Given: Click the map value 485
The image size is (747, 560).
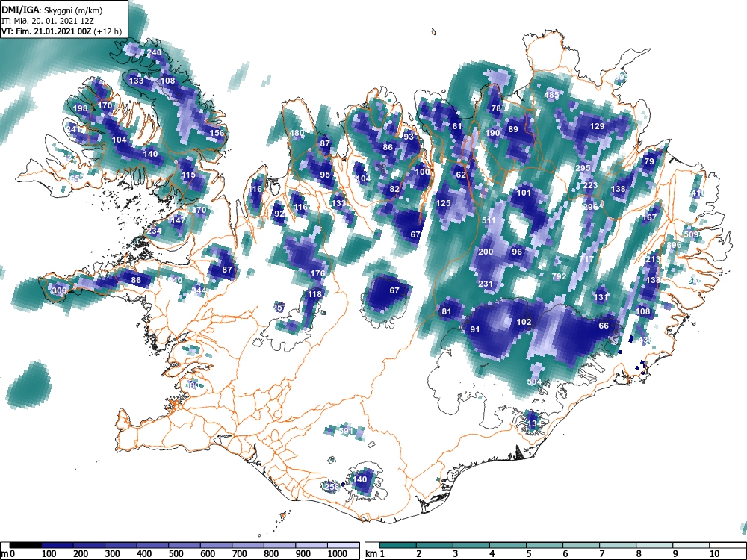Looking at the screenshot, I should [552, 95].
